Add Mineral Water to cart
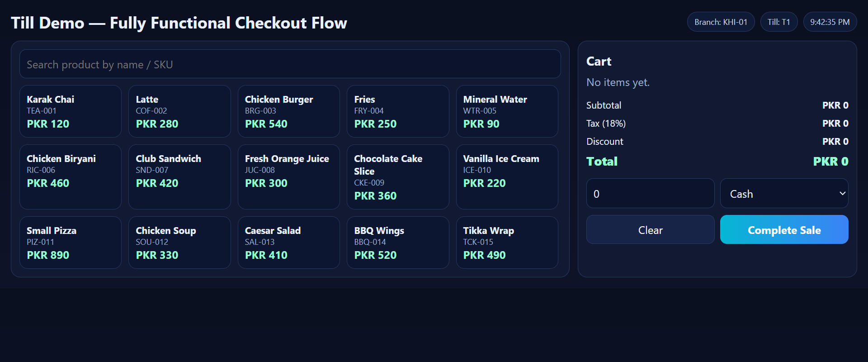 pos(507,111)
